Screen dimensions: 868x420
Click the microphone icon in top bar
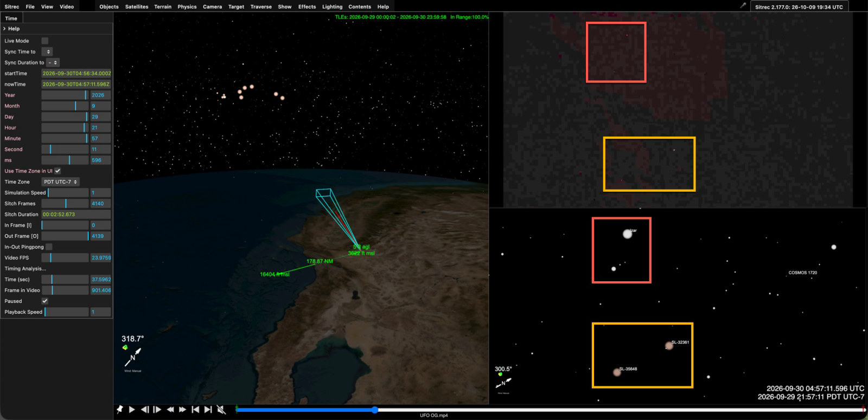(743, 5)
